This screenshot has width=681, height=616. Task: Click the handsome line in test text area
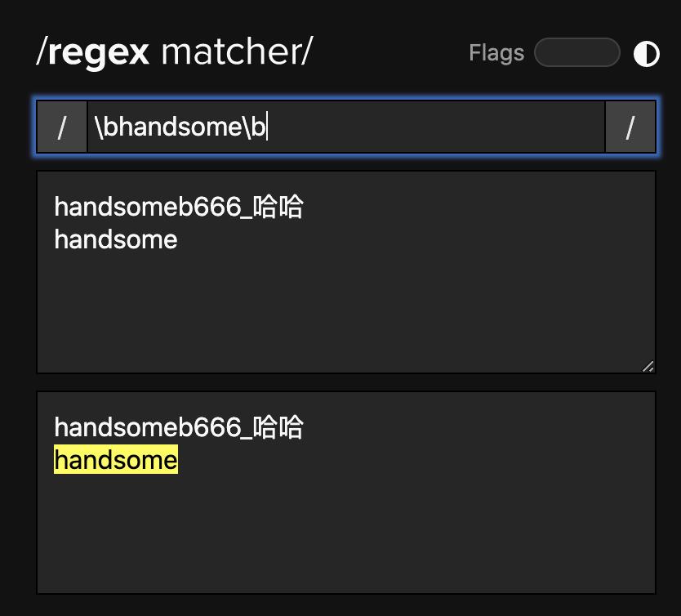coord(116,240)
